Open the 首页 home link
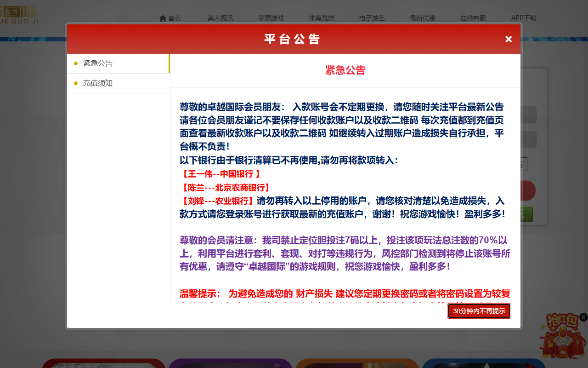 pyautogui.click(x=170, y=18)
